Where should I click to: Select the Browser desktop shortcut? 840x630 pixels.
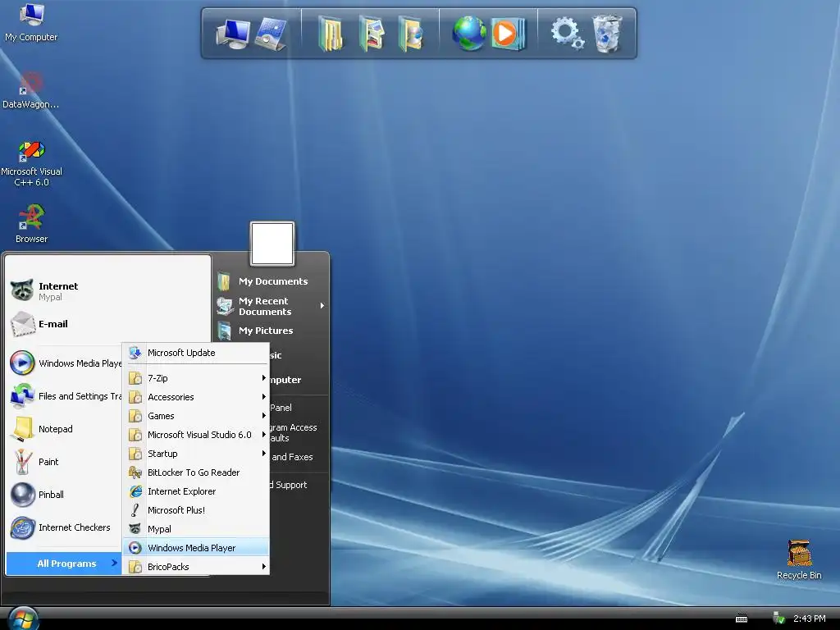coord(31,224)
